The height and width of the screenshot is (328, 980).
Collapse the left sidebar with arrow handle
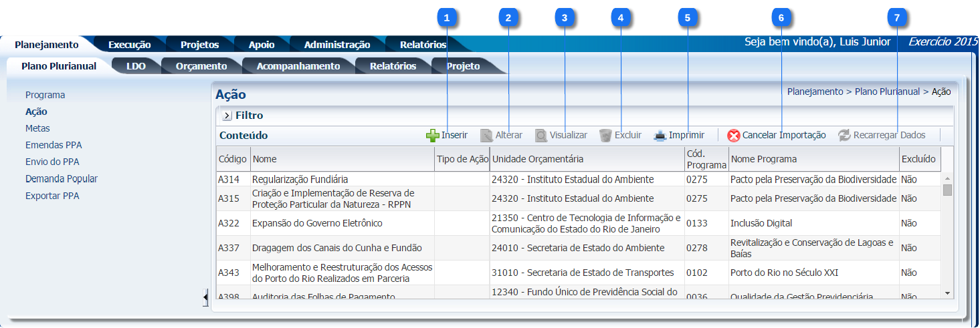[205, 297]
